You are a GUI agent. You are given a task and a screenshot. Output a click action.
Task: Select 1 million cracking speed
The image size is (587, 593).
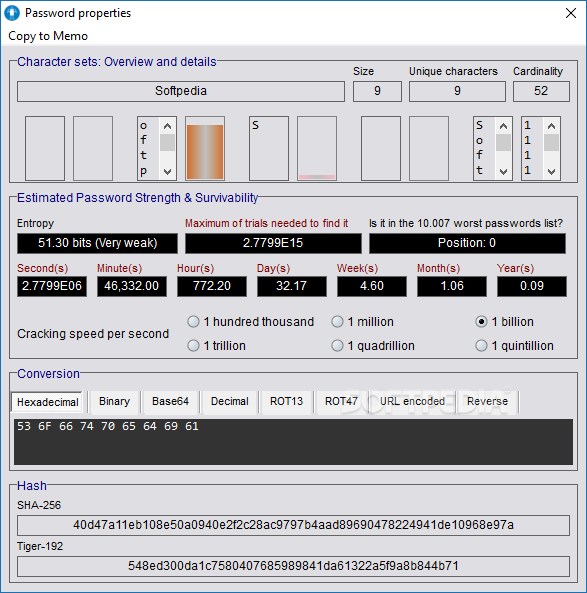coord(363,322)
